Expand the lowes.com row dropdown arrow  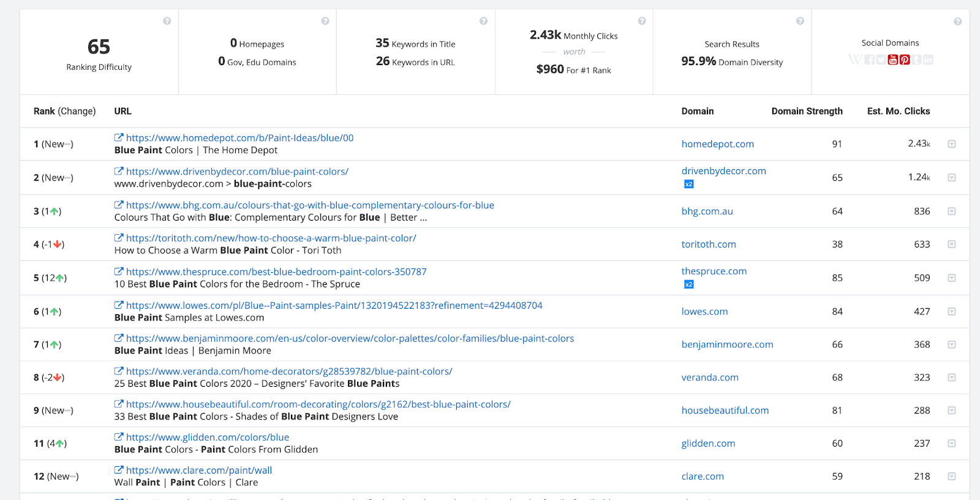(x=952, y=311)
